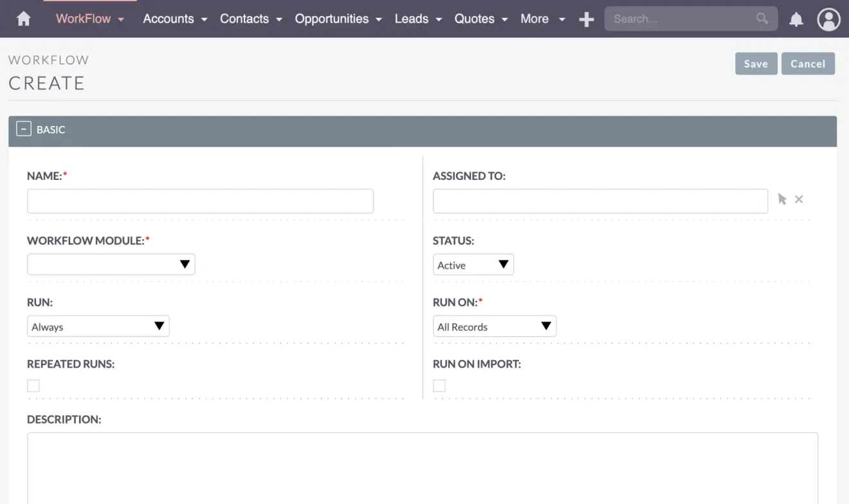Clear the Assigned To field using the X icon

tap(798, 199)
